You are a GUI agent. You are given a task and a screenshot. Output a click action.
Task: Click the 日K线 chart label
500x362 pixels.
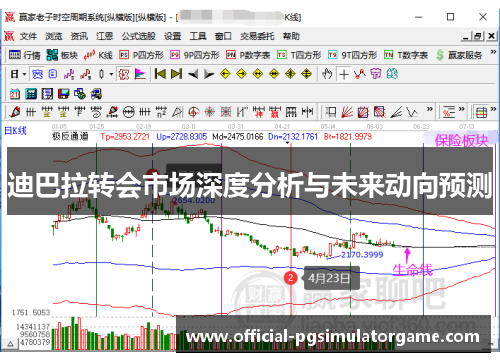(x=15, y=131)
